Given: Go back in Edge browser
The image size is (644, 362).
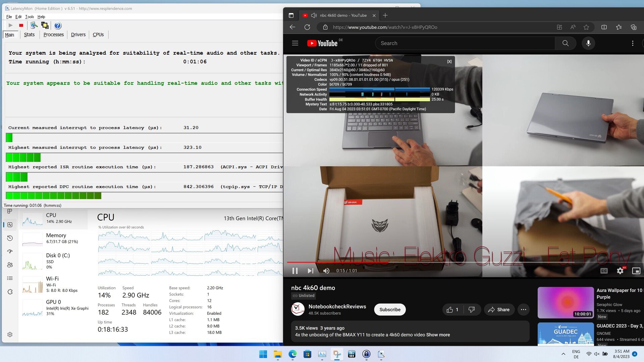Looking at the screenshot, I should pos(292,27).
